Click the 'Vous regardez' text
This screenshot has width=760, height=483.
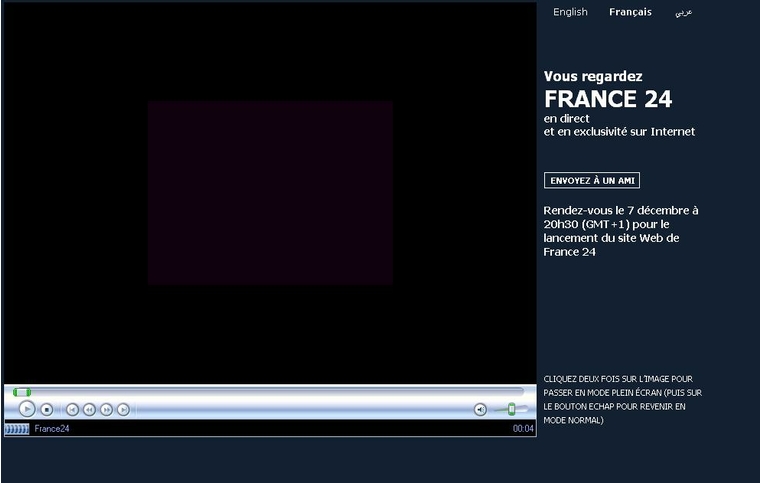pyautogui.click(x=593, y=76)
